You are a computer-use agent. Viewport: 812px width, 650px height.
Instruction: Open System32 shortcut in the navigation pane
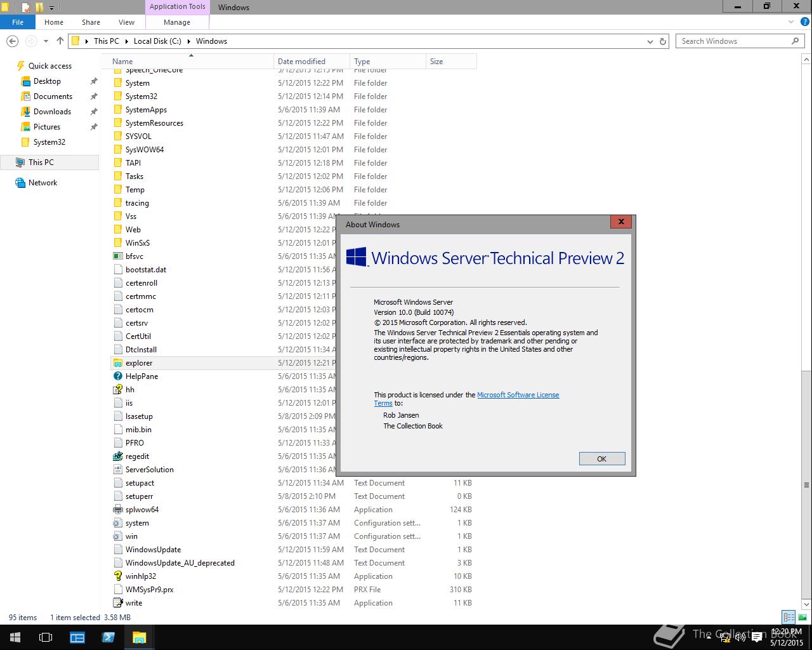click(49, 142)
